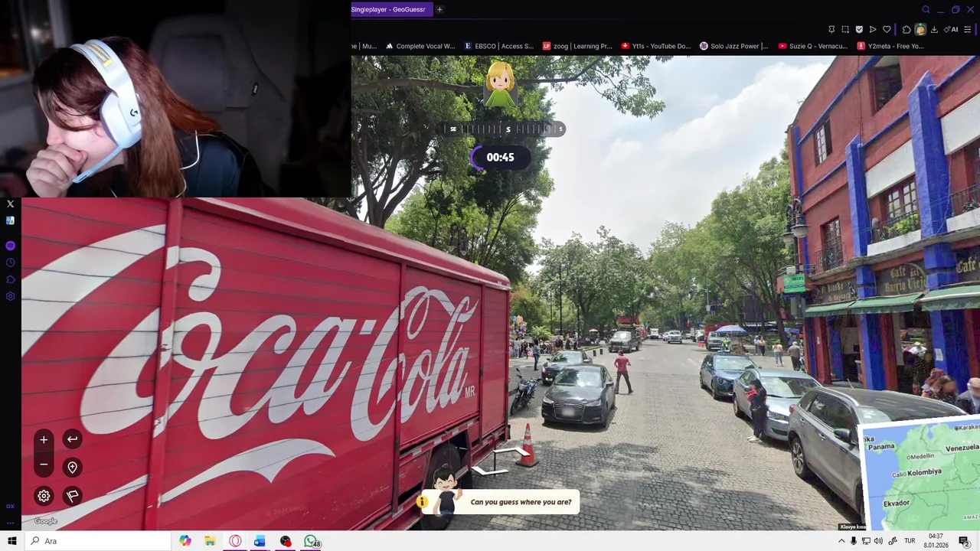Zoom in Street View with plus button
The image size is (980, 551).
[x=44, y=439]
